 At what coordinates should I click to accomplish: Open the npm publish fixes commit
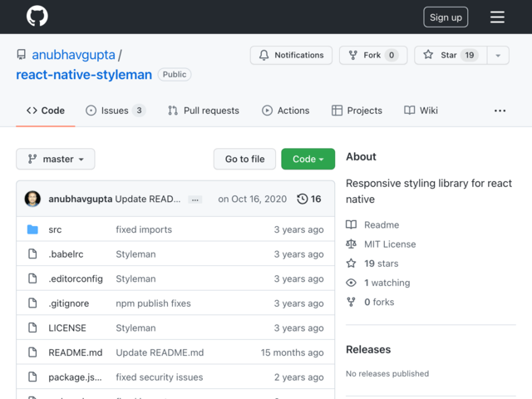click(x=153, y=303)
